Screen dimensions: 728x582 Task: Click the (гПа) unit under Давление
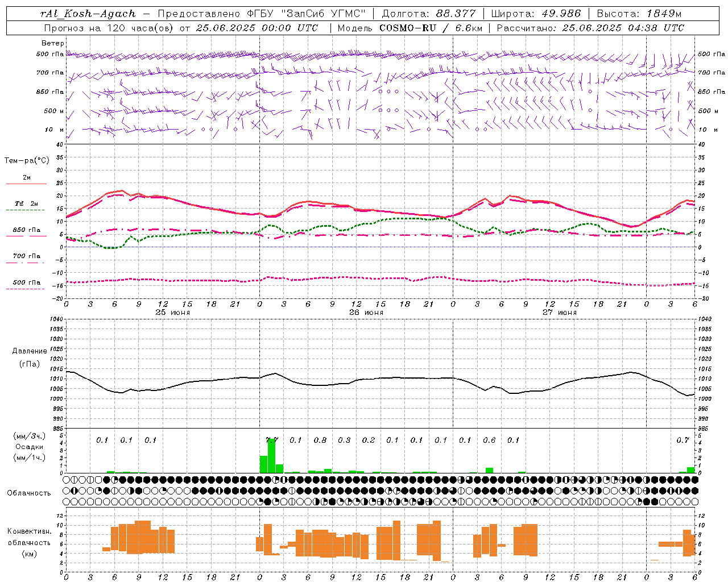click(30, 364)
